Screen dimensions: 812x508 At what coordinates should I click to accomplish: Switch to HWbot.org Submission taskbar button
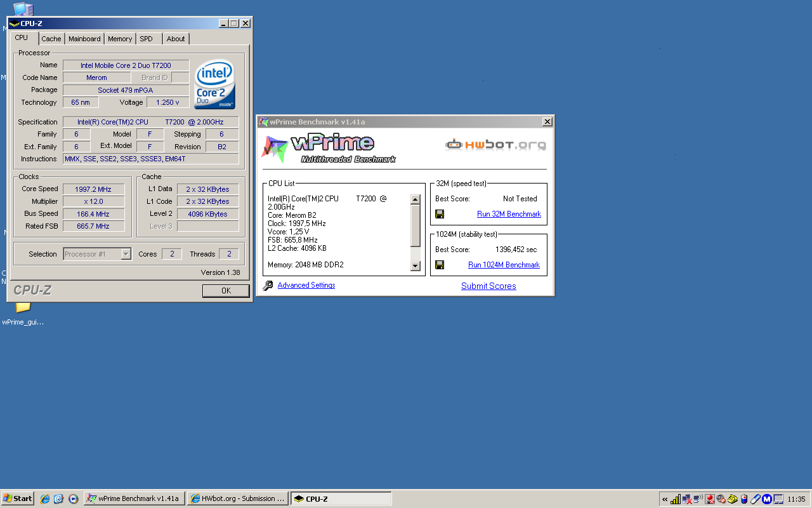[x=238, y=498]
